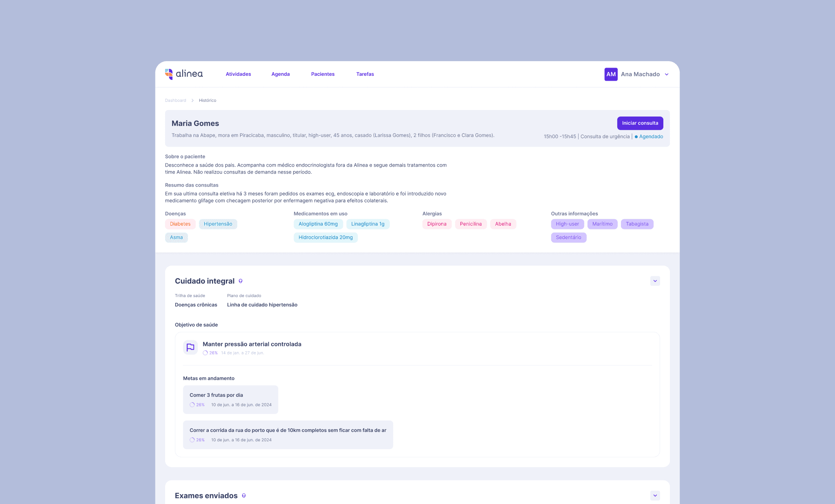
Task: Collapse the Cuidado integral section
Action: pos(655,281)
